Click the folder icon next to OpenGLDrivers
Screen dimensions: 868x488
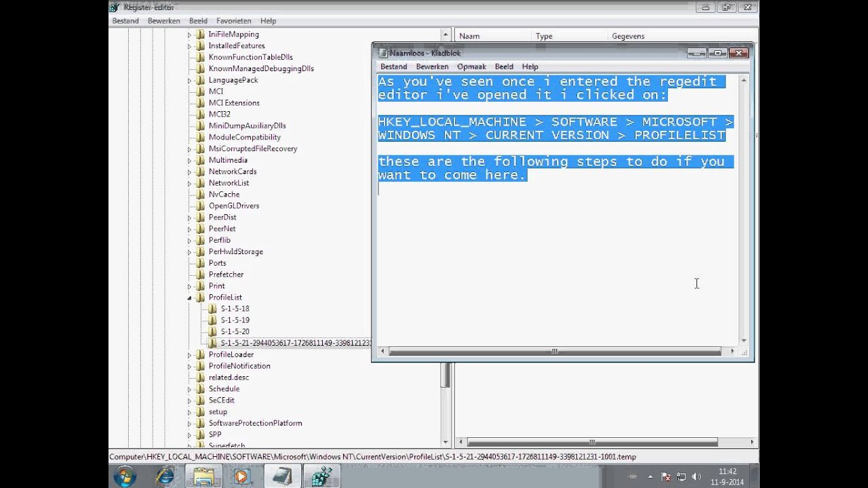point(200,206)
